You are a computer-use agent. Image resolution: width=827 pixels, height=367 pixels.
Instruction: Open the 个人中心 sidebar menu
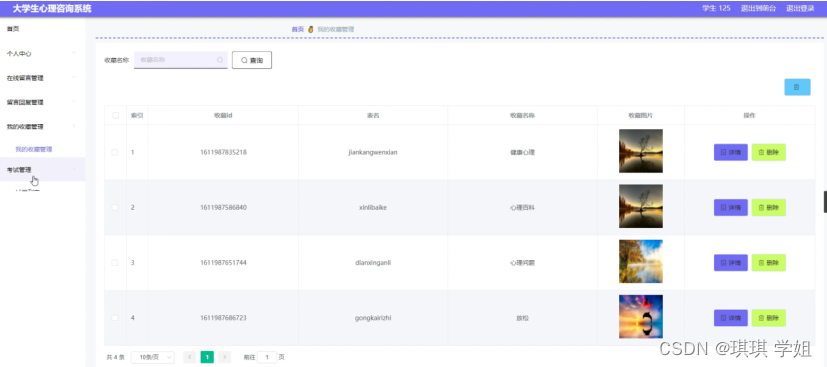(43, 53)
